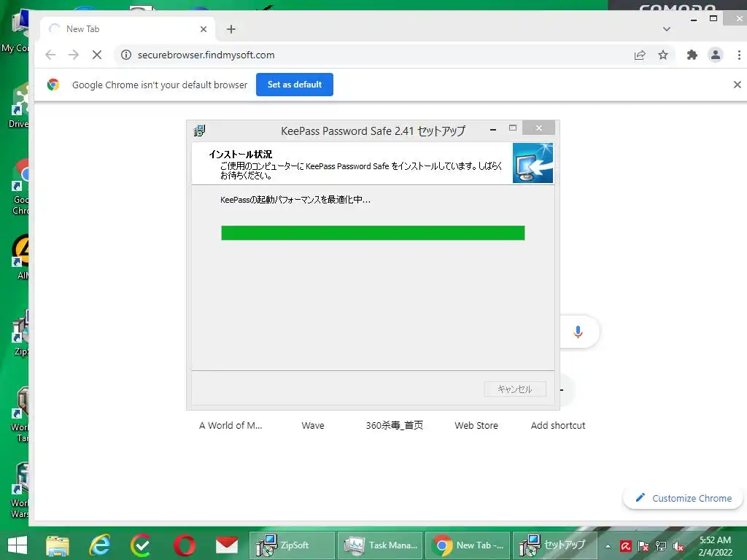Click the red antivirus tray icon

tap(625, 546)
